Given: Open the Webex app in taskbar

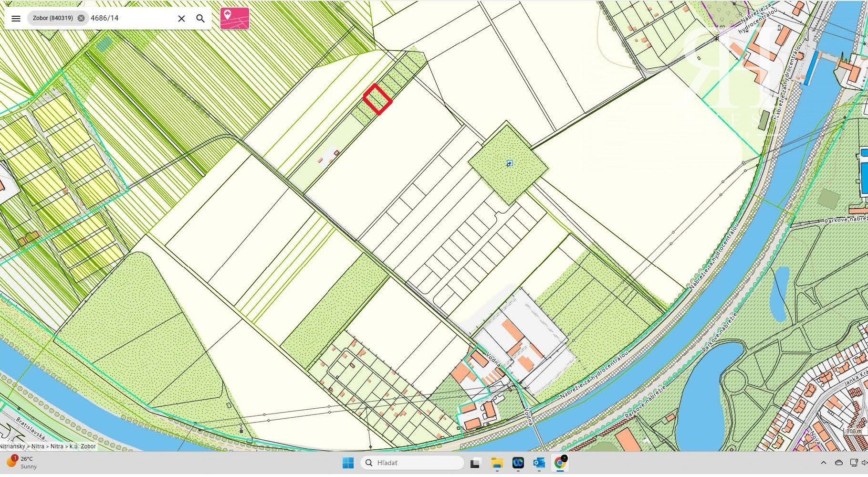Looking at the screenshot, I should [518, 463].
